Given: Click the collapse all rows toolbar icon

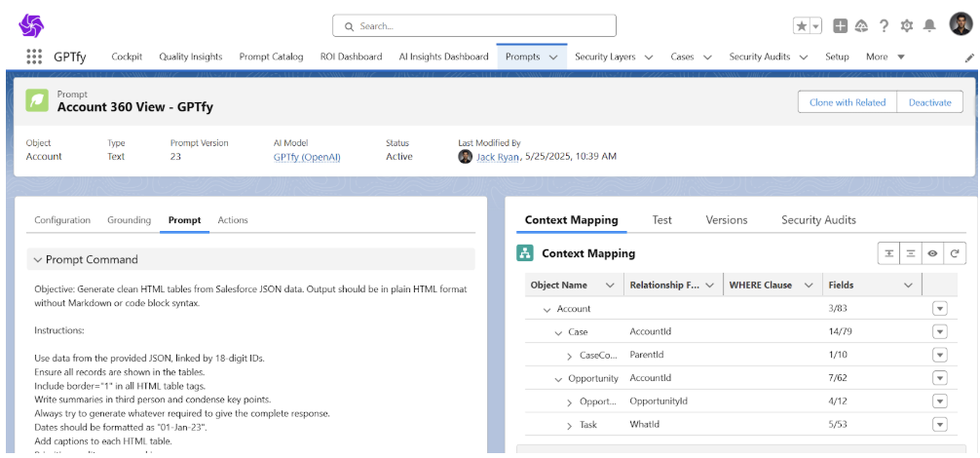Looking at the screenshot, I should click(x=911, y=253).
